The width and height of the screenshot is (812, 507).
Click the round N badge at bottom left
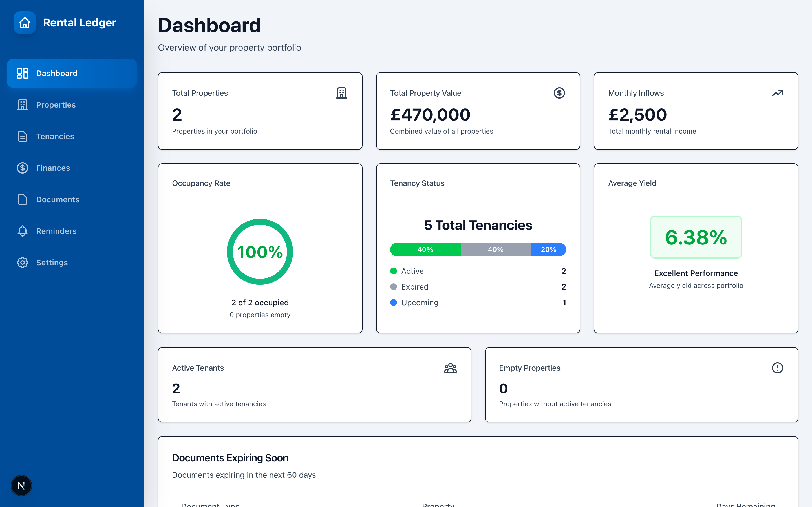(21, 485)
